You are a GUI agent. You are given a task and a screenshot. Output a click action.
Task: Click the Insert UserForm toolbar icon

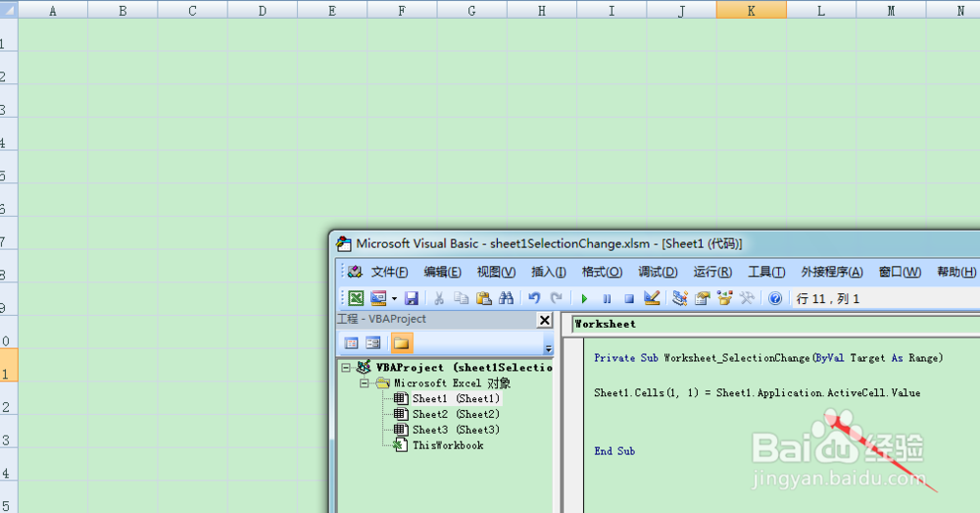(378, 298)
